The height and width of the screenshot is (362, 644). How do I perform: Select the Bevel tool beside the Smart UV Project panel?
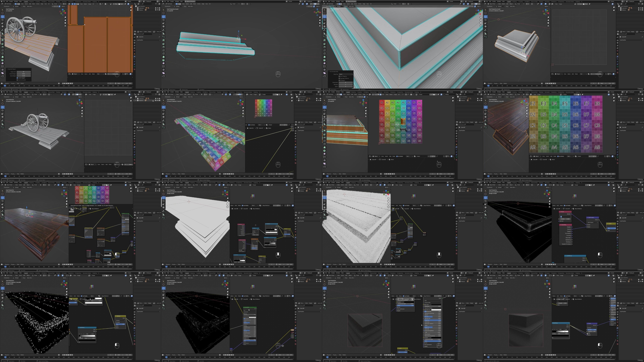tap(2, 47)
